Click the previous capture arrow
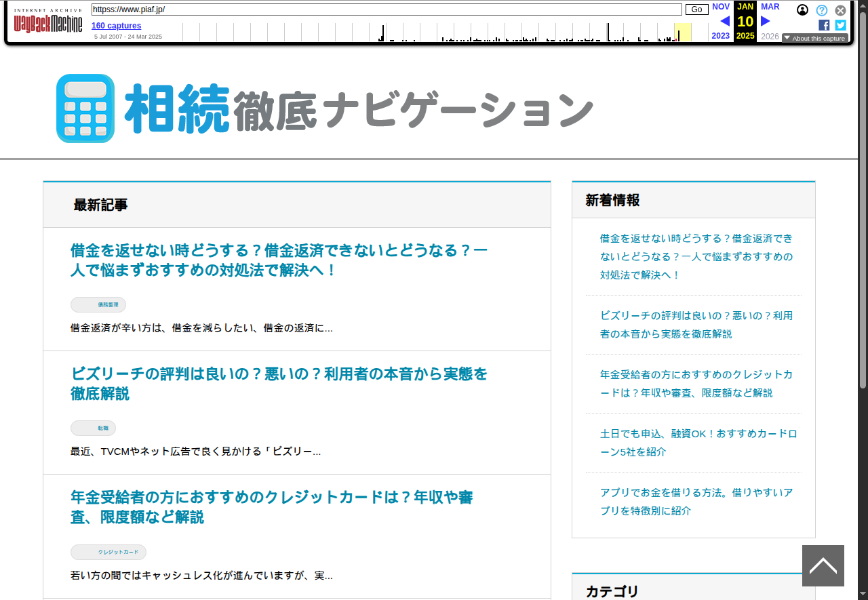The height and width of the screenshot is (600, 868). 724,21
